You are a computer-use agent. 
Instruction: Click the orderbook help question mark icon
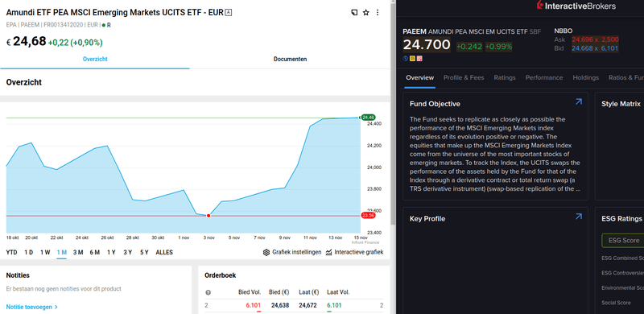208,292
